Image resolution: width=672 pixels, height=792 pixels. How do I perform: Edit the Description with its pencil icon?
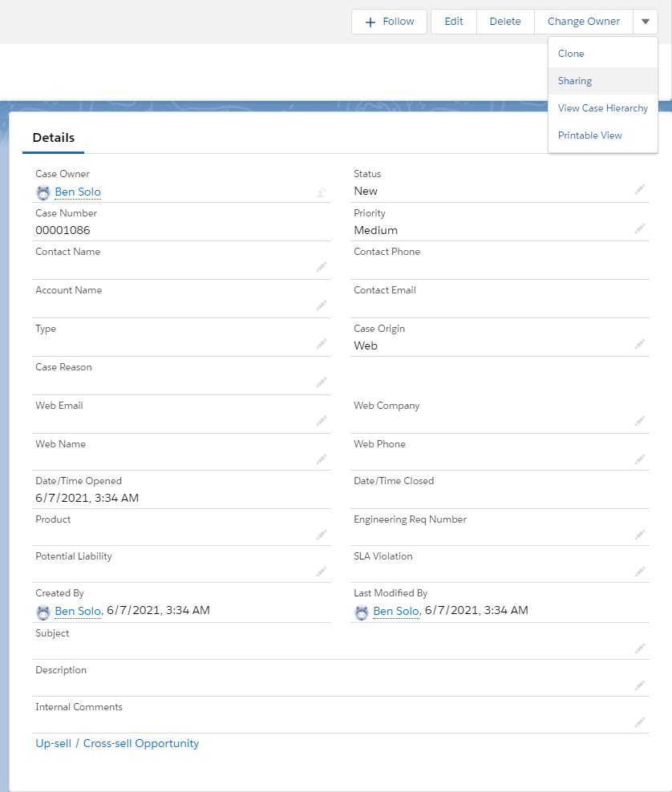click(x=639, y=685)
